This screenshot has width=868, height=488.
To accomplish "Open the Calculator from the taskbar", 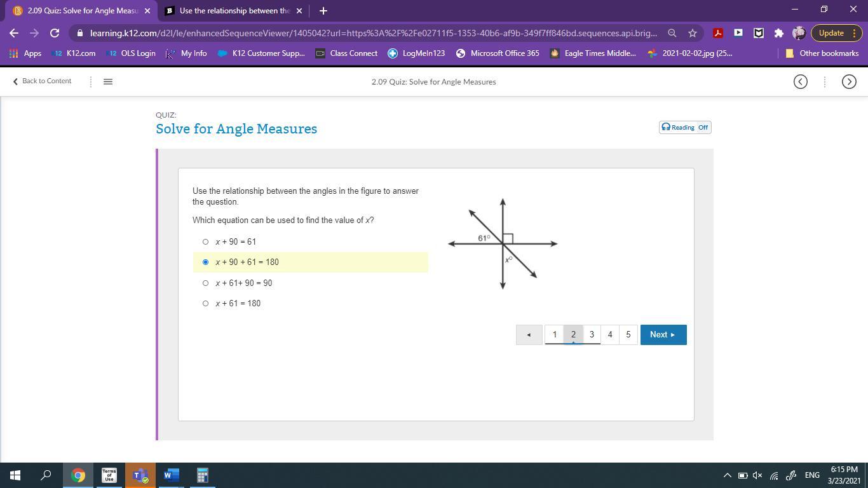I will (x=202, y=475).
